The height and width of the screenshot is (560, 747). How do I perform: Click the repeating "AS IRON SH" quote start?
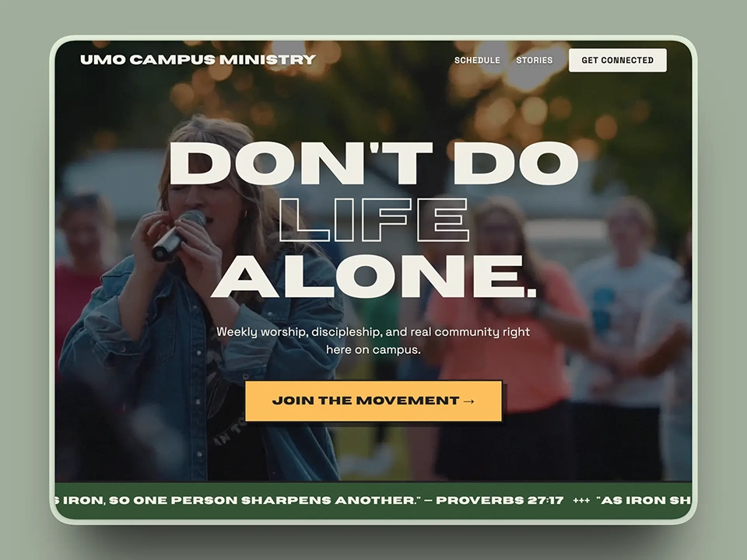(x=644, y=500)
